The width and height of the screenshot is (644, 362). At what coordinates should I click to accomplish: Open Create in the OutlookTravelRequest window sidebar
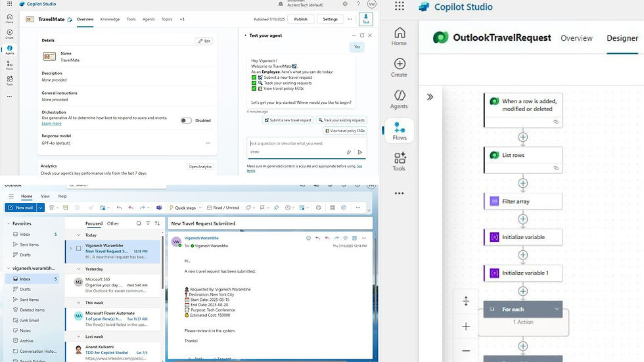pyautogui.click(x=400, y=68)
